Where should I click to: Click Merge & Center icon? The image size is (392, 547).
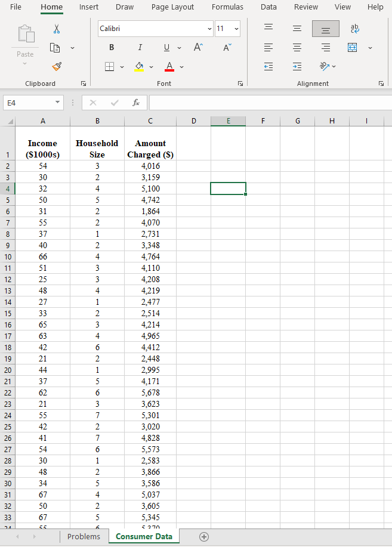(353, 48)
